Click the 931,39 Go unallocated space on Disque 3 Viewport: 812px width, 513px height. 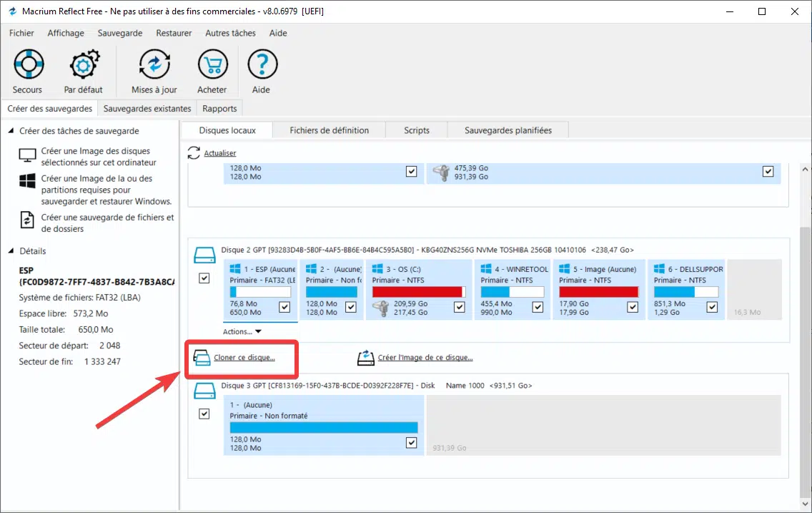click(603, 425)
